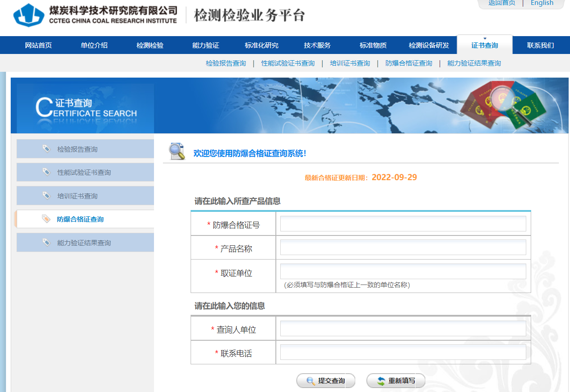Open the 检测检验 main menu item
The width and height of the screenshot is (570, 392).
150,45
